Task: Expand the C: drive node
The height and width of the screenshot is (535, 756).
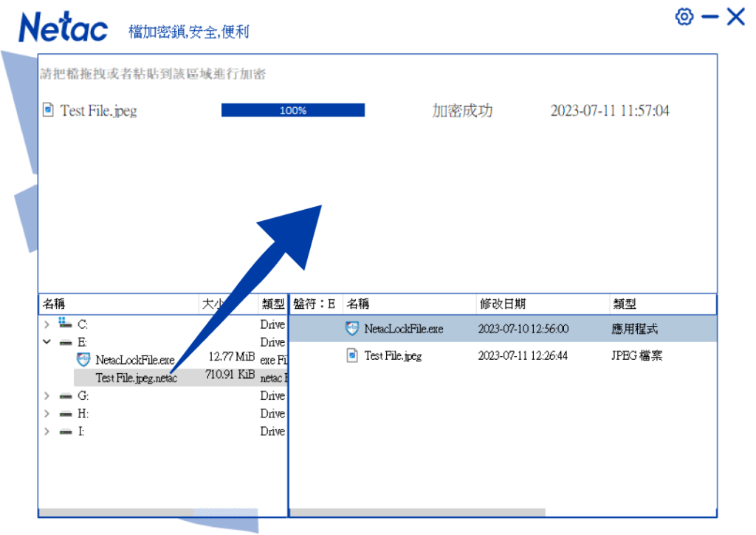Action: 47,324
